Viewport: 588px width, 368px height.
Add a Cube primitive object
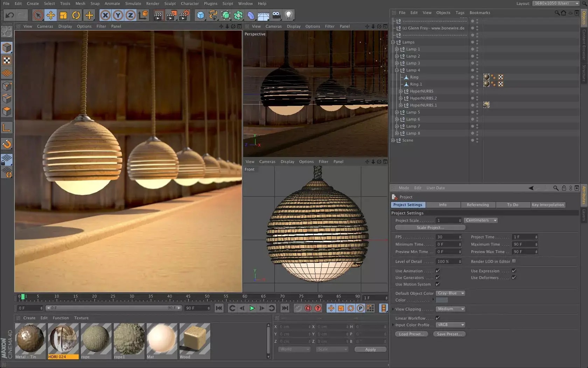point(201,15)
